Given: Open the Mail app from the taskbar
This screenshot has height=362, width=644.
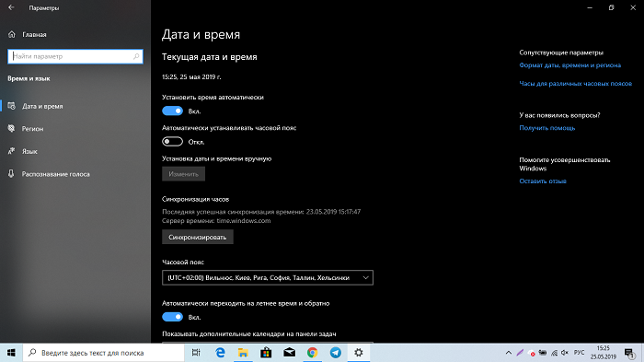Looking at the screenshot, I should click(290, 353).
